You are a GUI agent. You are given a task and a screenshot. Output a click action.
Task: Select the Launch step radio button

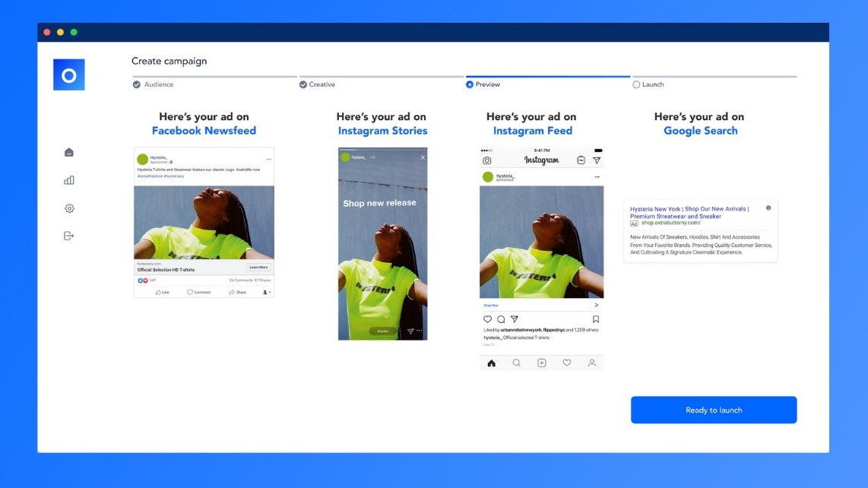636,84
